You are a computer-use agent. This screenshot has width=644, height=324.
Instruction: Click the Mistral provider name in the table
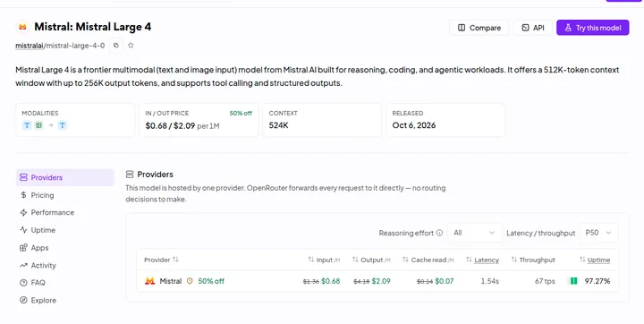(x=171, y=281)
